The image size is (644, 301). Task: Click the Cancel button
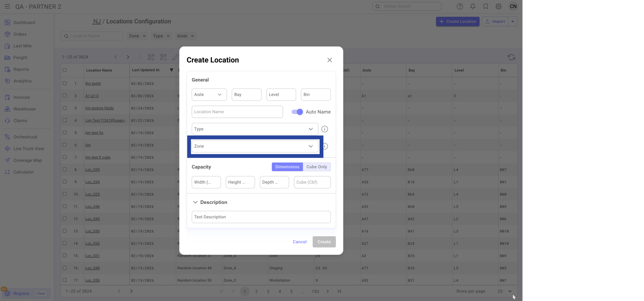click(x=299, y=242)
